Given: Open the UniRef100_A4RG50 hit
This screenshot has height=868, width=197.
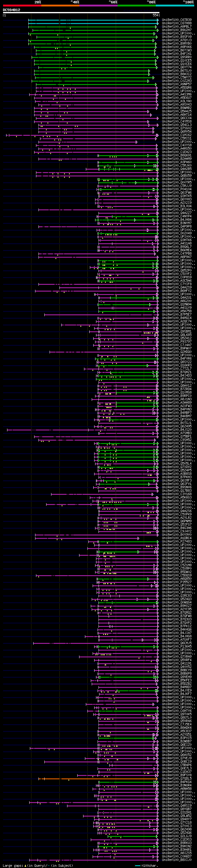Looking at the screenshot, I should click(x=177, y=148).
